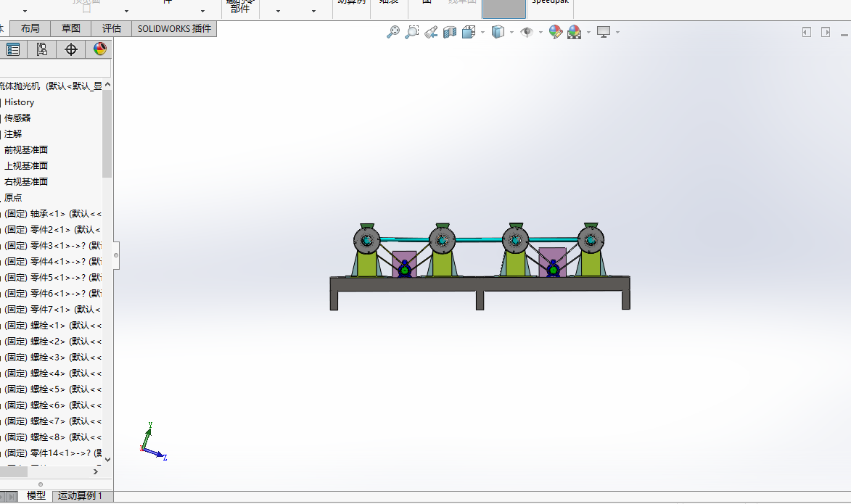Viewport: 851px width, 504px height.
Task: Open the DisplayManager color ball tab
Action: pyautogui.click(x=100, y=49)
